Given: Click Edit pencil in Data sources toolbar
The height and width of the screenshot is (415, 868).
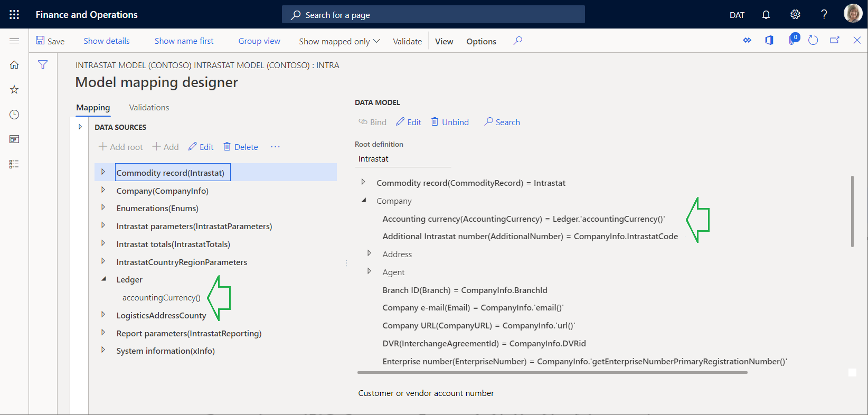Looking at the screenshot, I should tap(201, 147).
